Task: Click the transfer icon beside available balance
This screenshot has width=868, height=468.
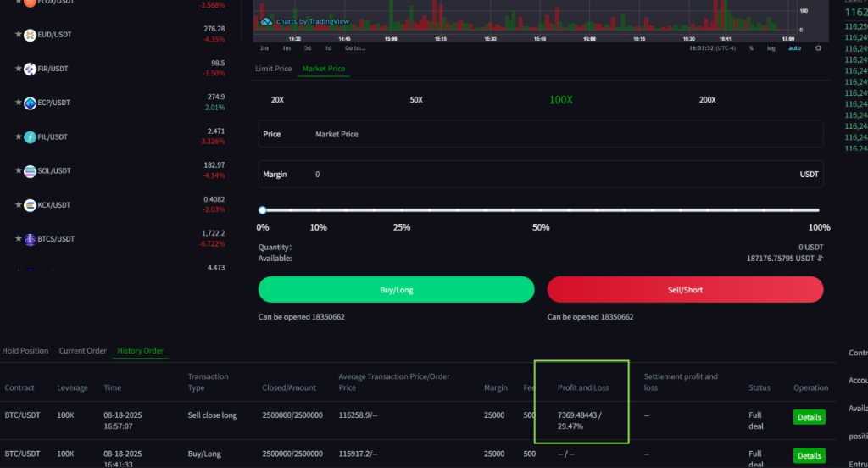Action: coord(820,259)
